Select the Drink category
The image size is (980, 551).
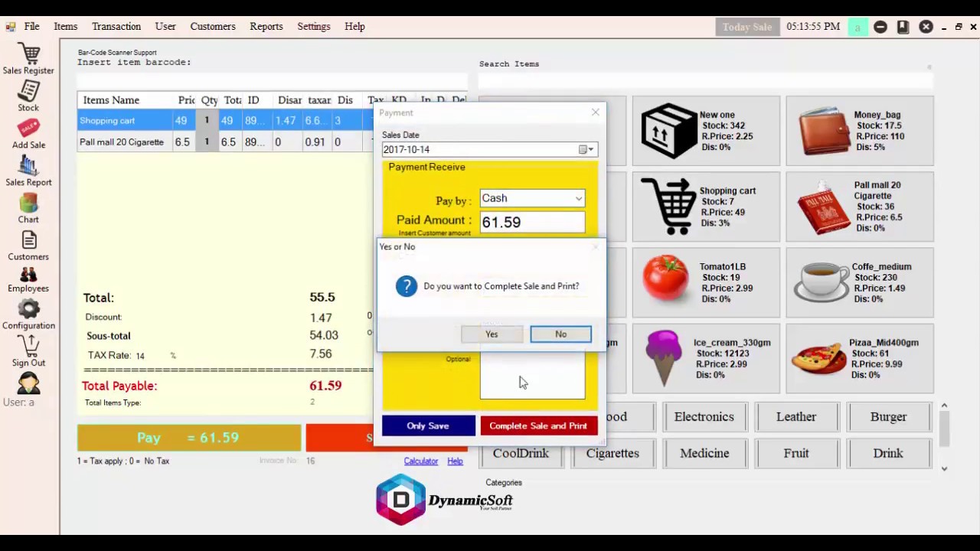888,454
